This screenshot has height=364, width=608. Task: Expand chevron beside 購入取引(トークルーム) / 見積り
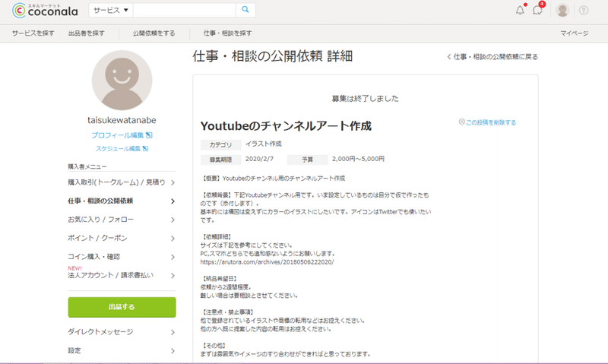pyautogui.click(x=173, y=182)
